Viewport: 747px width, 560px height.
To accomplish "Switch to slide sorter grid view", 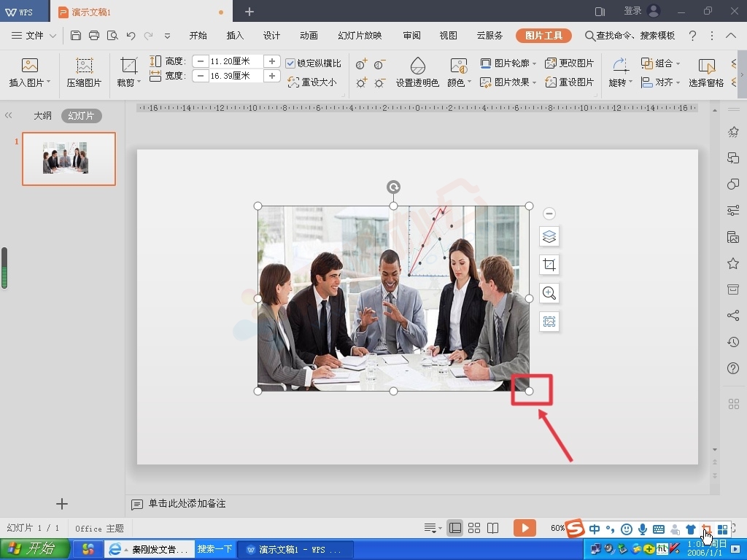I will point(474,528).
